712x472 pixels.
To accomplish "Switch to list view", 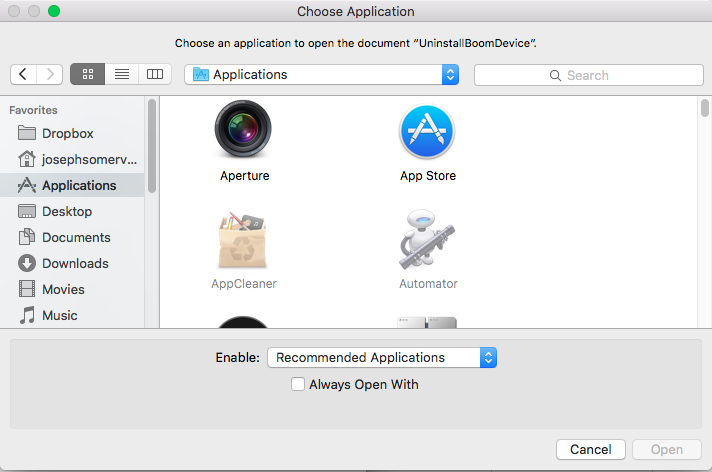I will point(122,74).
